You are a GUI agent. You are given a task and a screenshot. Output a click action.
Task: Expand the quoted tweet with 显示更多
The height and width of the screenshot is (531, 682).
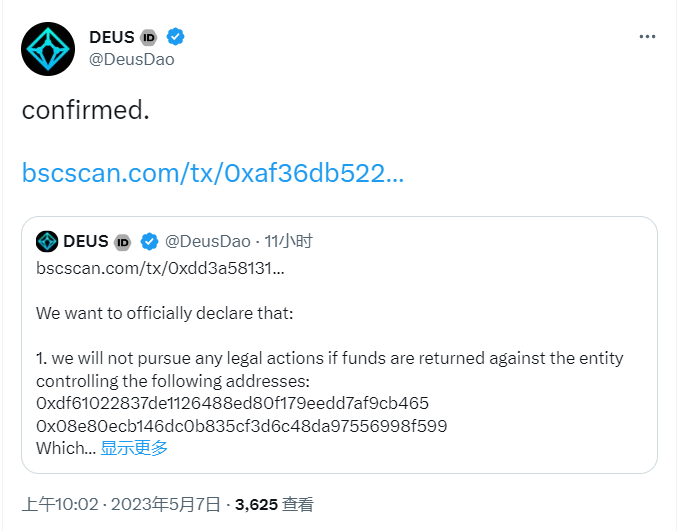click(x=134, y=448)
